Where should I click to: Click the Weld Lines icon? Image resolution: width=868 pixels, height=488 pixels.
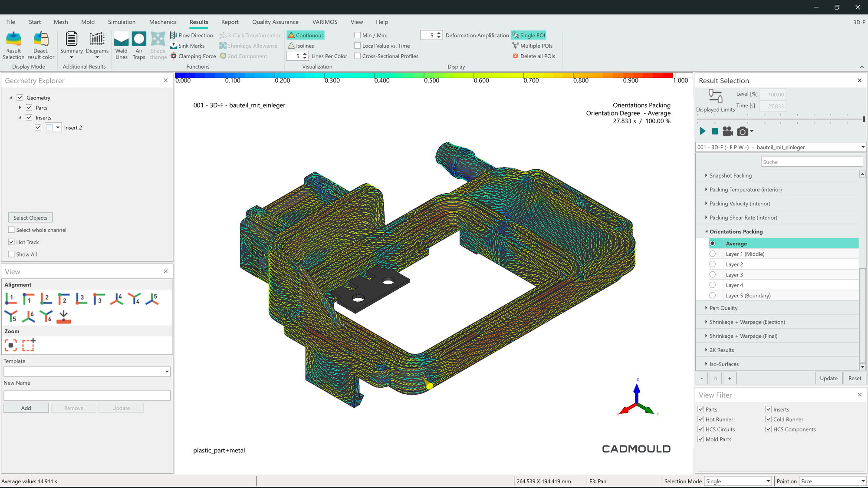pos(121,45)
